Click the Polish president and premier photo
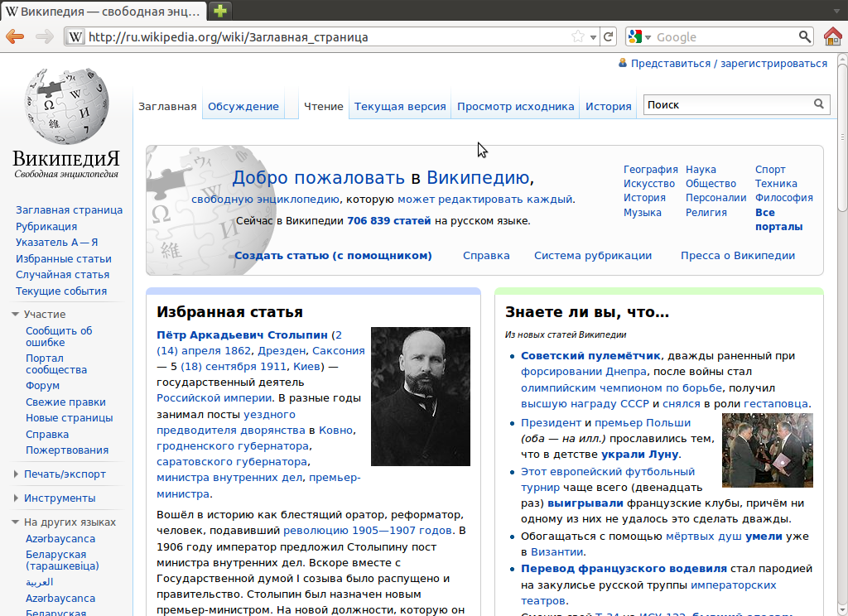 tap(768, 450)
